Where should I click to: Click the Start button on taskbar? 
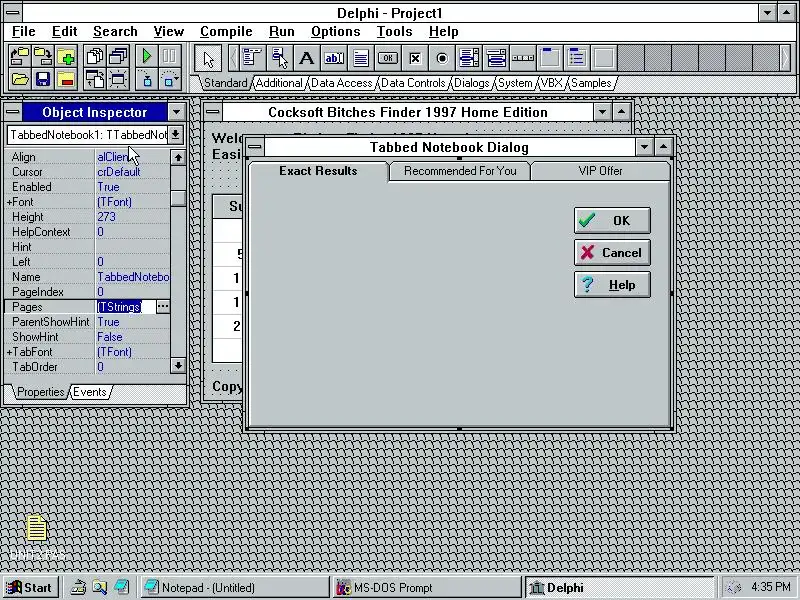[x=30, y=587]
